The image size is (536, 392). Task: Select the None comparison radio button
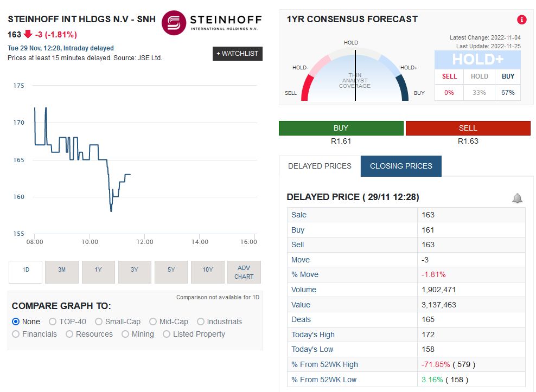[16, 322]
